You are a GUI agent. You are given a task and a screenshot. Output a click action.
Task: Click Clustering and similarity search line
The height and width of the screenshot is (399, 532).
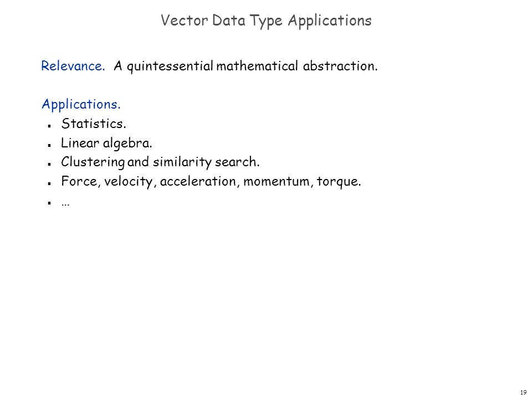pos(160,162)
